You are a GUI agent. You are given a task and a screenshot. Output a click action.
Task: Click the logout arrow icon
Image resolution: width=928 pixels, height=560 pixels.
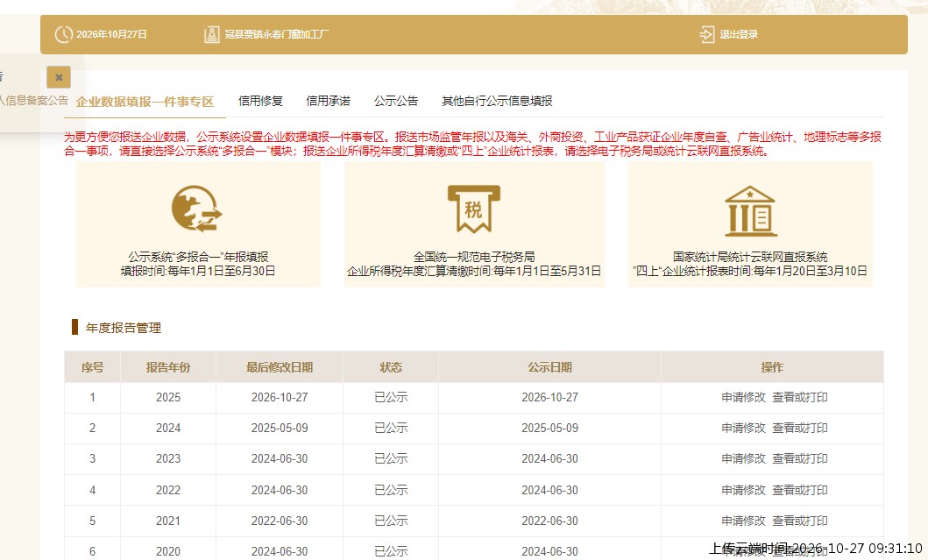tap(706, 34)
